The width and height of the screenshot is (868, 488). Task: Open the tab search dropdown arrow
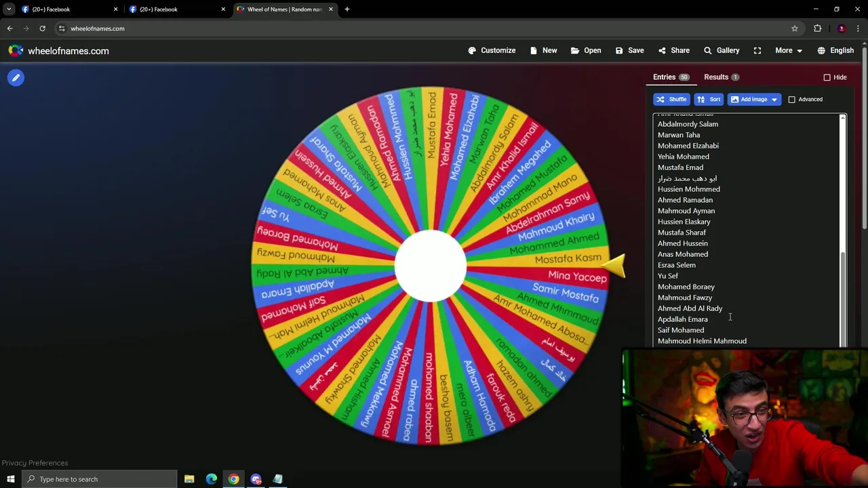9,9
